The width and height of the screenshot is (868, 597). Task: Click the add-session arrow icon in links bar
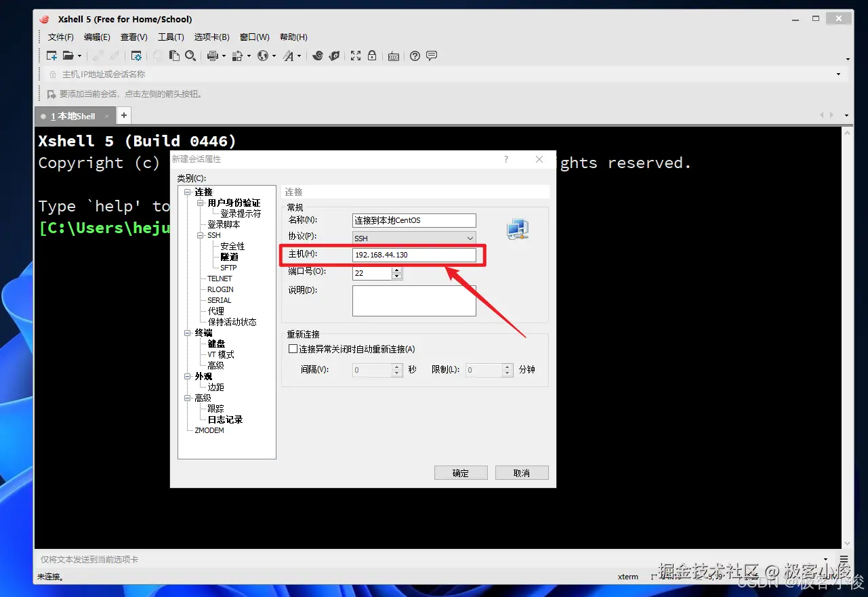[52, 94]
